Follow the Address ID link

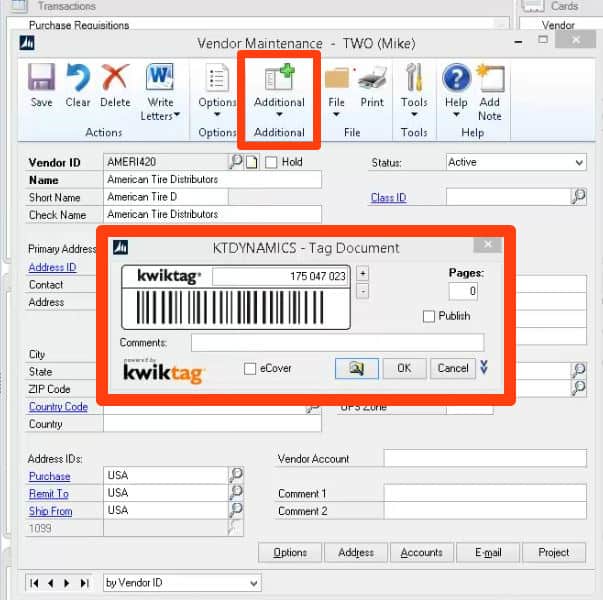(52, 267)
